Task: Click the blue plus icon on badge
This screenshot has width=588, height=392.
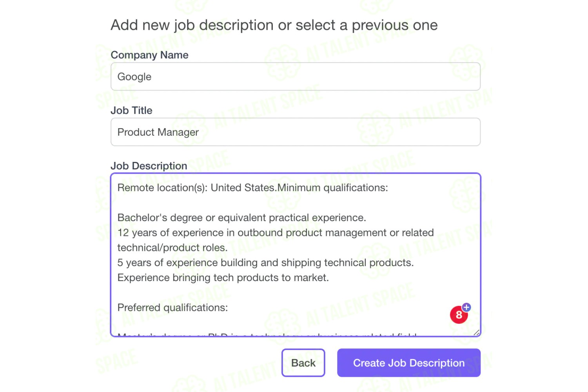Action: click(466, 307)
